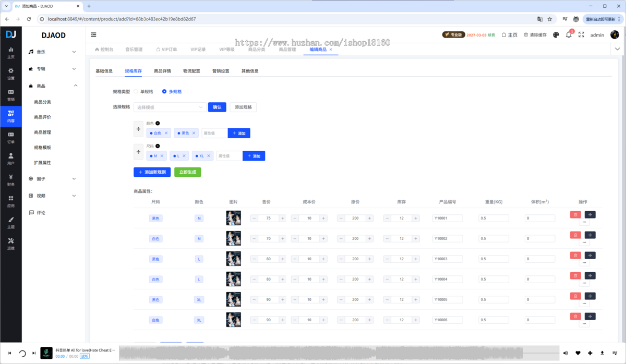Image resolution: width=626 pixels, height=364 pixels.
Task: Remove the 颜色 specification group
Action: 158,124
